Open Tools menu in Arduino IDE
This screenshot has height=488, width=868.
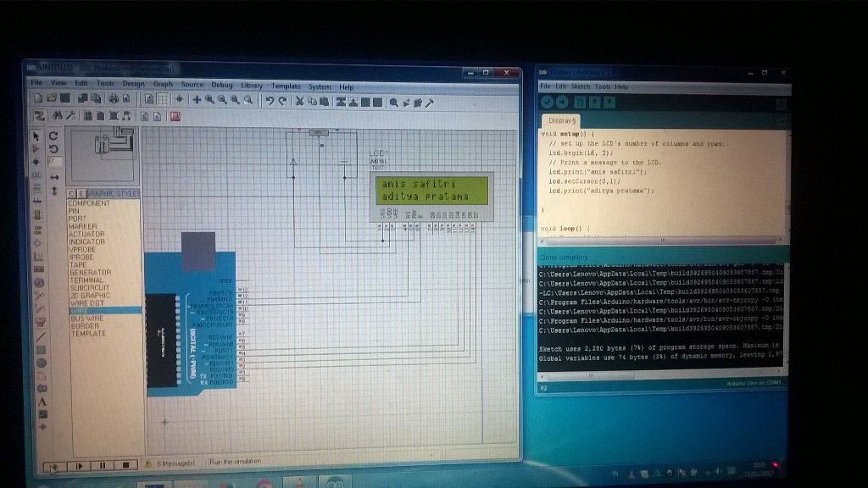coord(603,86)
